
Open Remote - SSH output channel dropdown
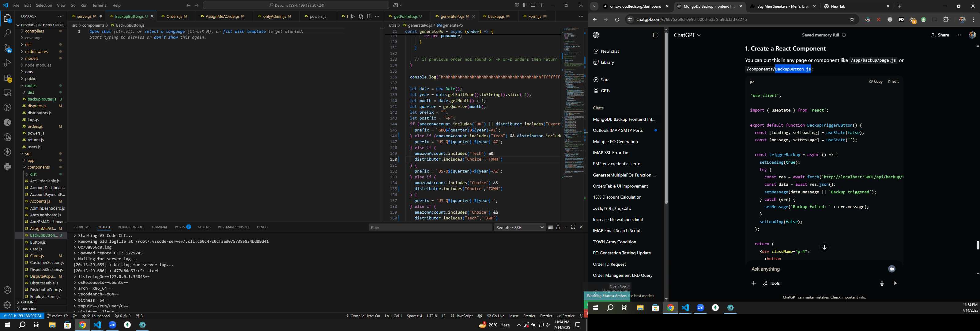520,227
